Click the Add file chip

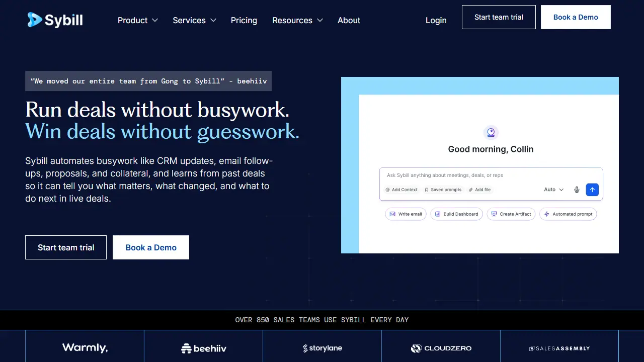479,190
